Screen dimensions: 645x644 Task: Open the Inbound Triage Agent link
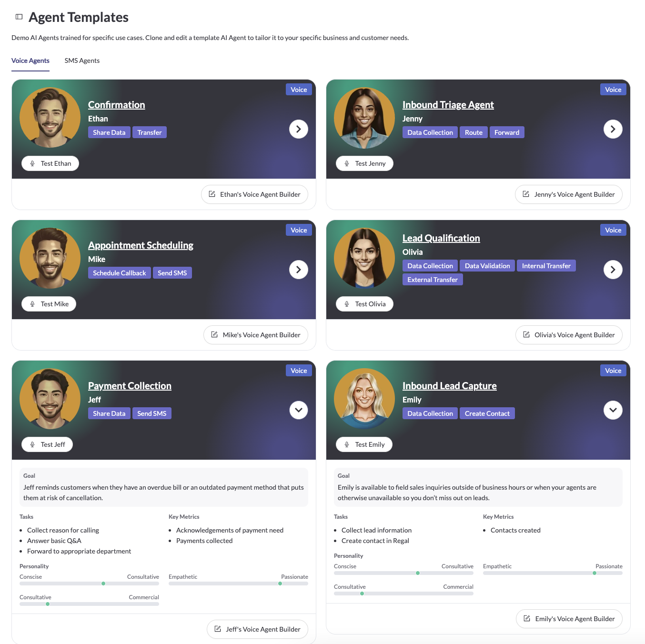pyautogui.click(x=448, y=105)
